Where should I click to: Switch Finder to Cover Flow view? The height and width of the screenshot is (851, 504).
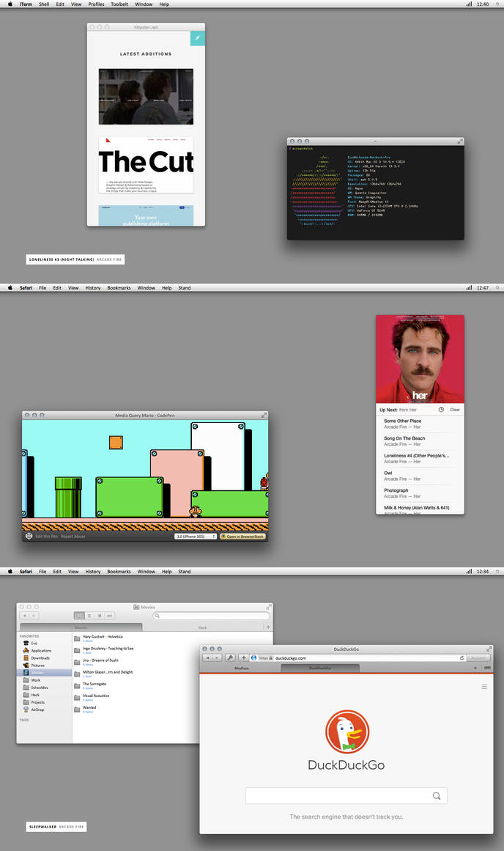(x=110, y=616)
